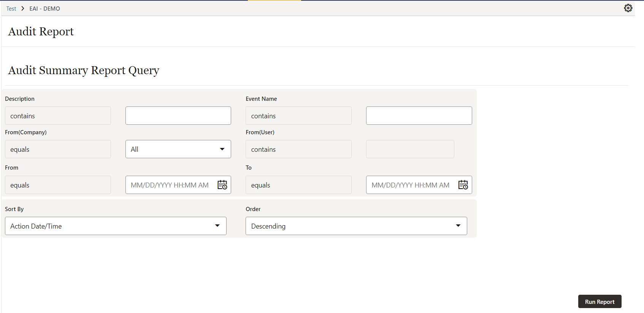Click the EAI - DEMO breadcrumb
644x313 pixels.
coord(44,8)
